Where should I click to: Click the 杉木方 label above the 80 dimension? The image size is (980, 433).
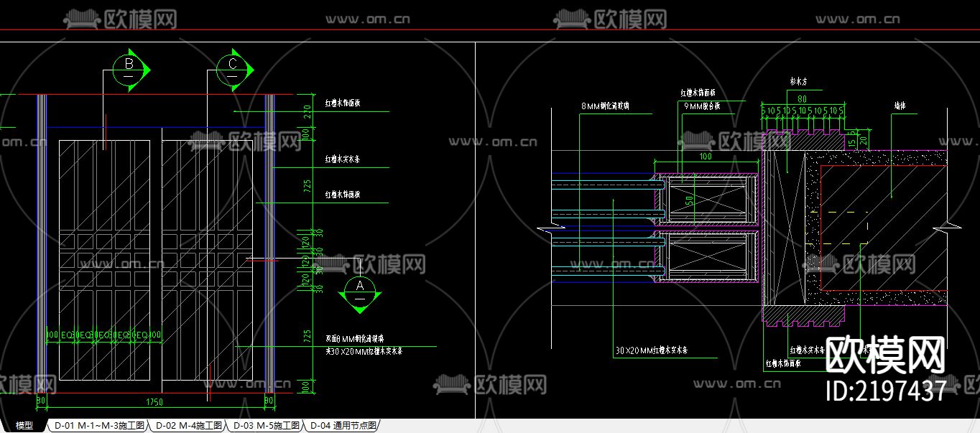[798, 82]
